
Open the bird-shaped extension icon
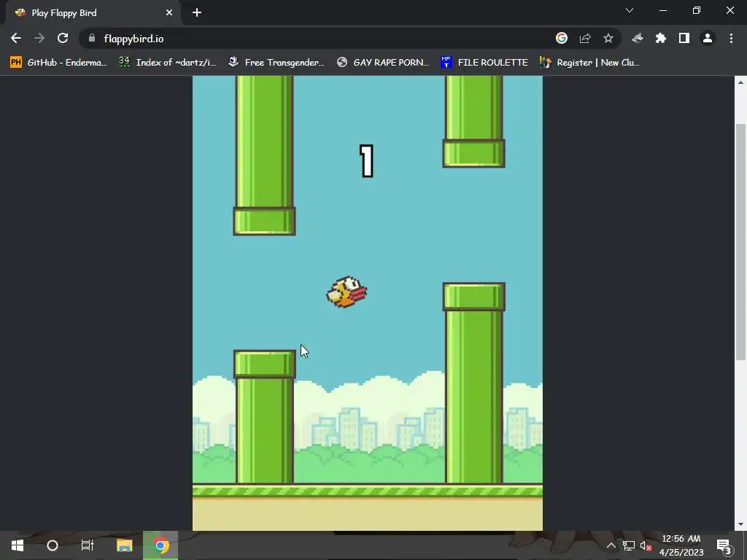(x=638, y=38)
